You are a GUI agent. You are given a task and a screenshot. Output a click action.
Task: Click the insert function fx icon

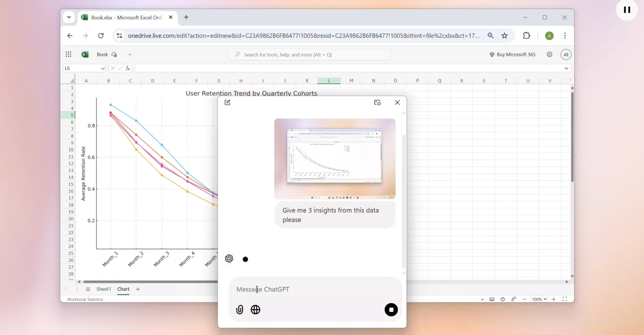(128, 68)
